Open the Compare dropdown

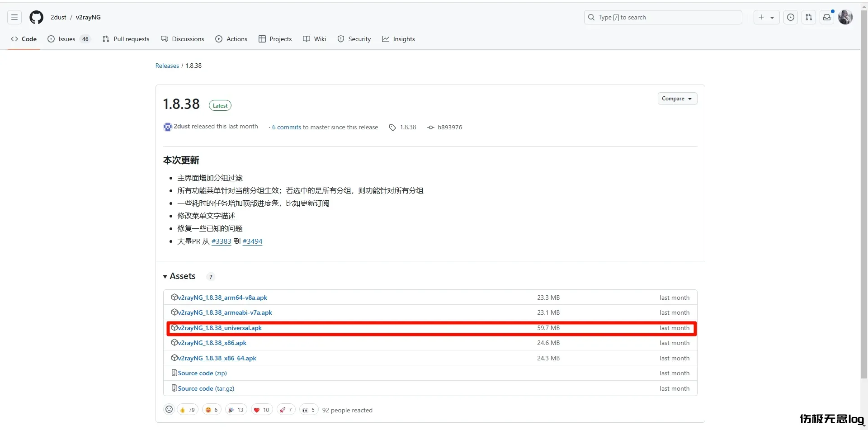[x=677, y=99]
